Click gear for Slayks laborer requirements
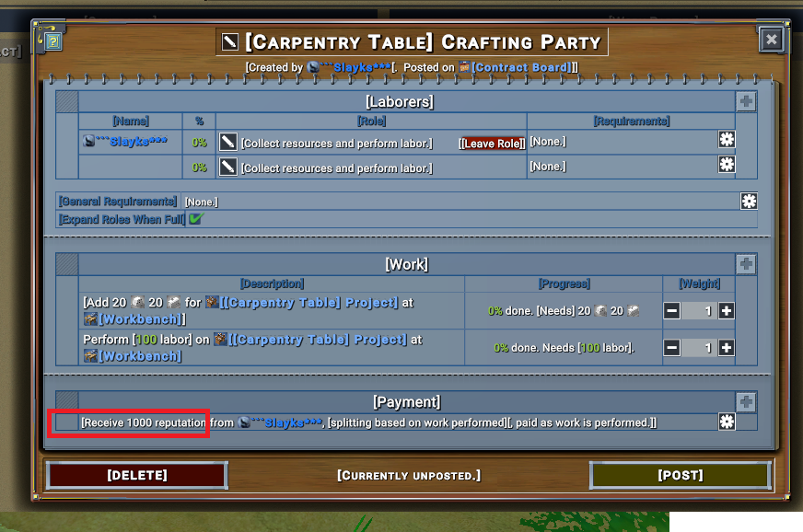 (727, 139)
